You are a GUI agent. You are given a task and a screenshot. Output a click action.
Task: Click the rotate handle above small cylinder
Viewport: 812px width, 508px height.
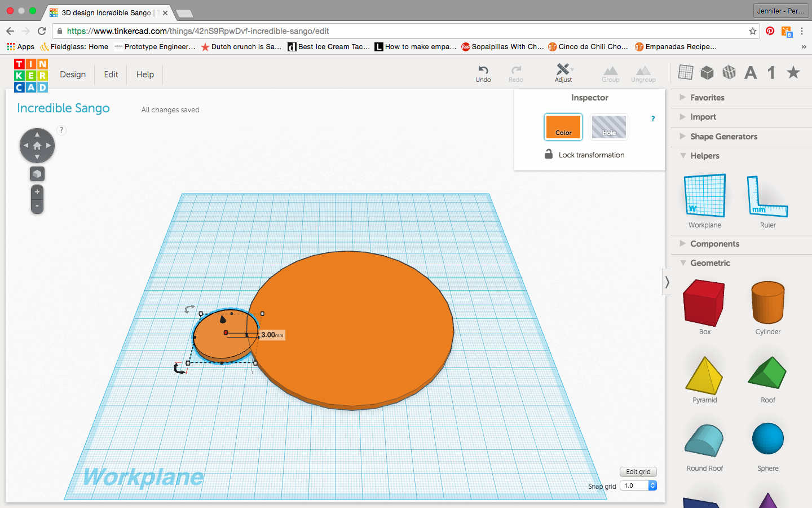(x=189, y=309)
